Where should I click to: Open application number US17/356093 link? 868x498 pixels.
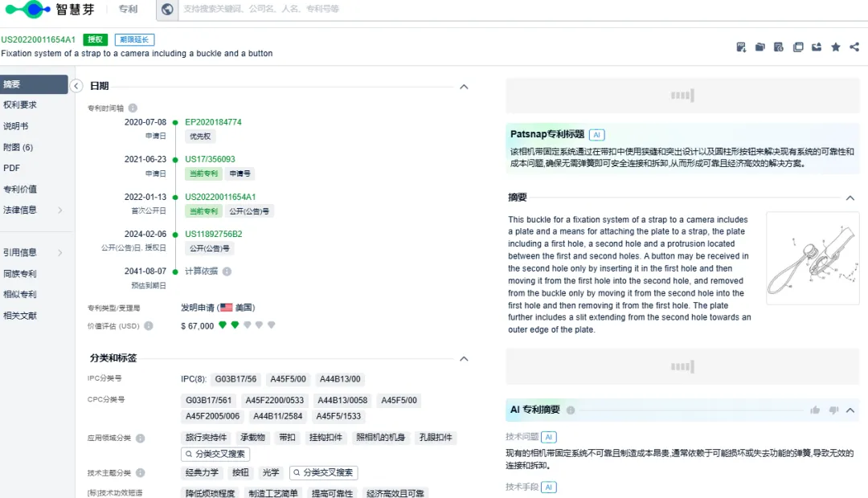click(210, 159)
